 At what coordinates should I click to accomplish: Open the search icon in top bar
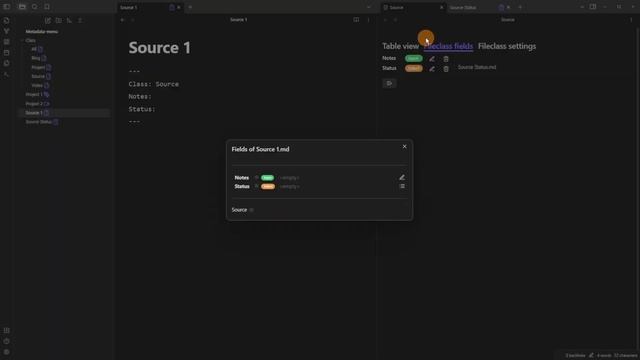pyautogui.click(x=35, y=7)
